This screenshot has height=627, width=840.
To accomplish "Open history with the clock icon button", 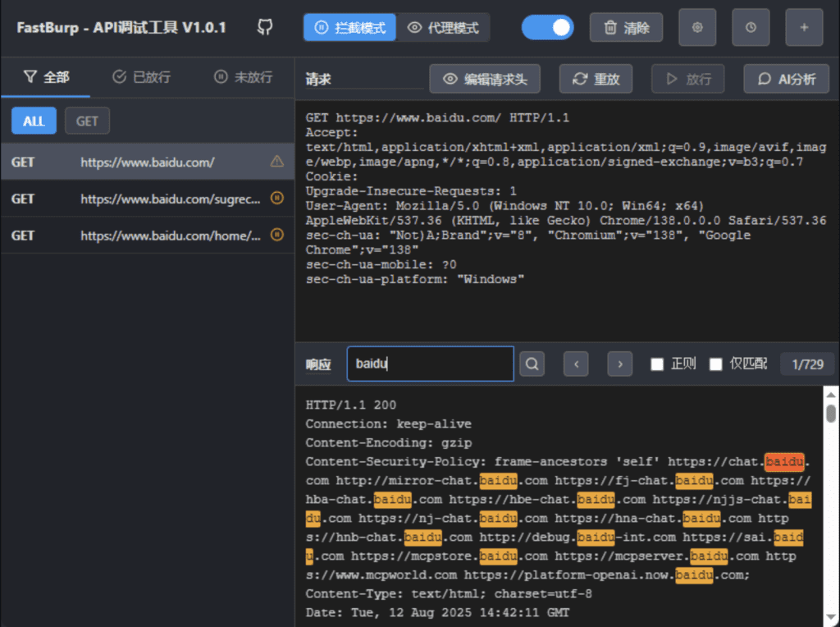I will tap(751, 27).
